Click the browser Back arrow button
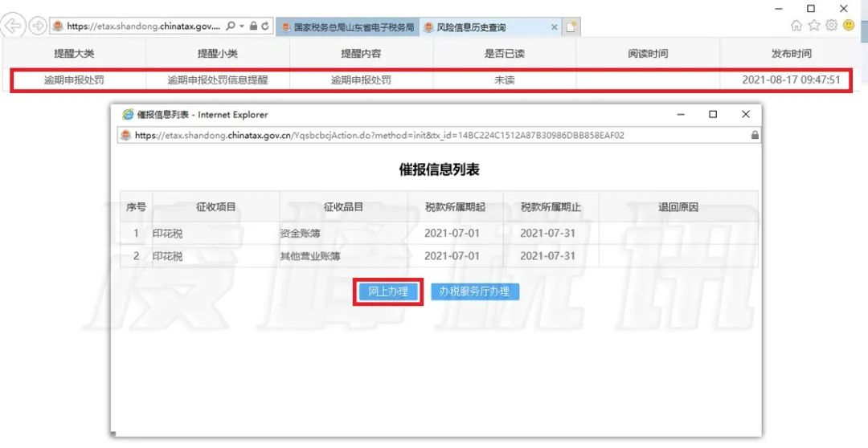The width and height of the screenshot is (868, 448). click(13, 26)
